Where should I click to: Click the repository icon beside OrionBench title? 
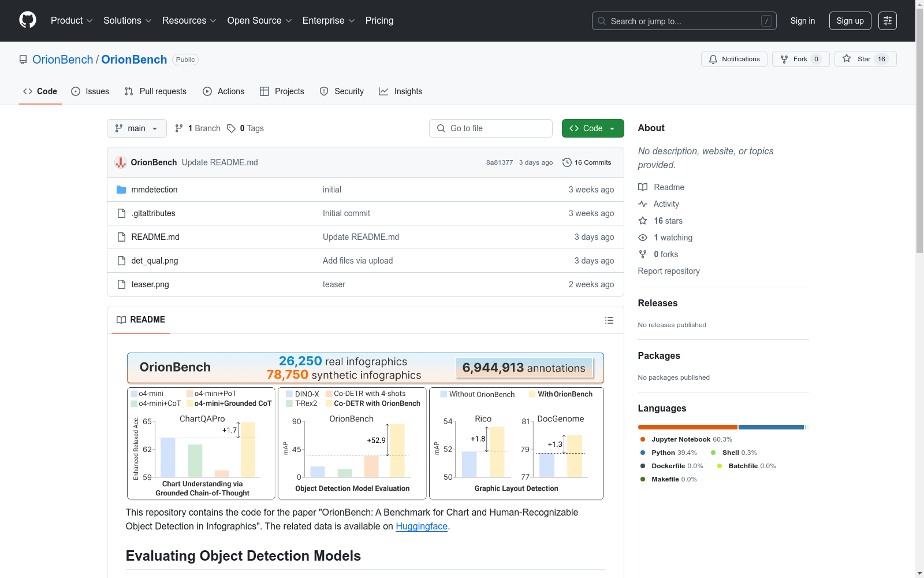[23, 60]
